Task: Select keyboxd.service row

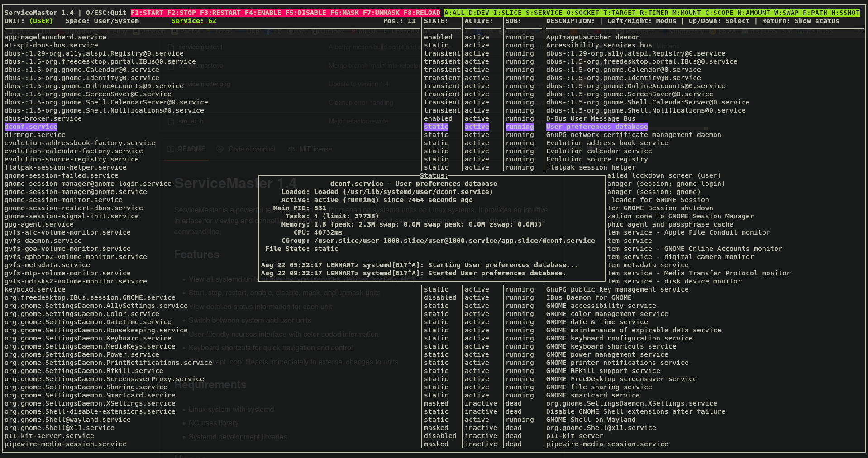Action: 35,289
